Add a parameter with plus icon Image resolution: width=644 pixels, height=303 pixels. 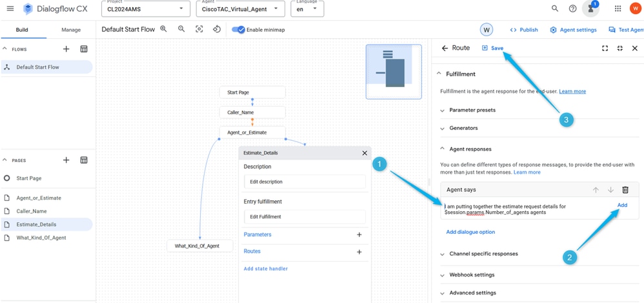click(359, 235)
